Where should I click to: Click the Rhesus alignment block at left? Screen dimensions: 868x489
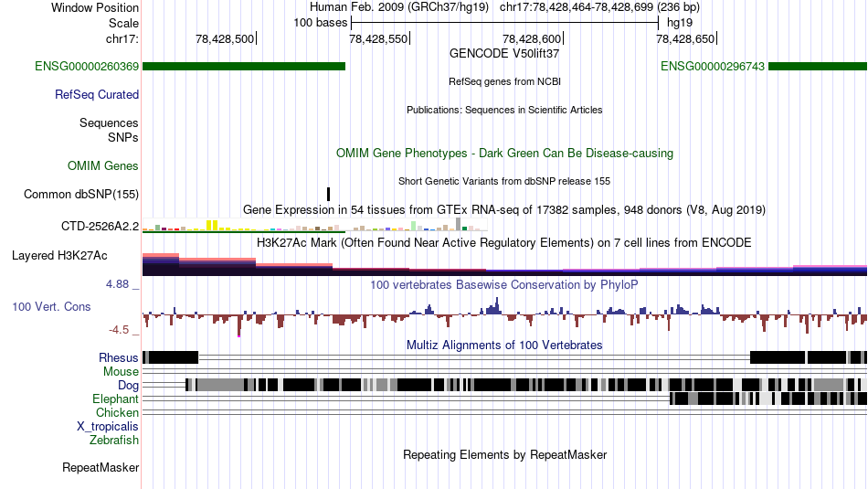(171, 357)
